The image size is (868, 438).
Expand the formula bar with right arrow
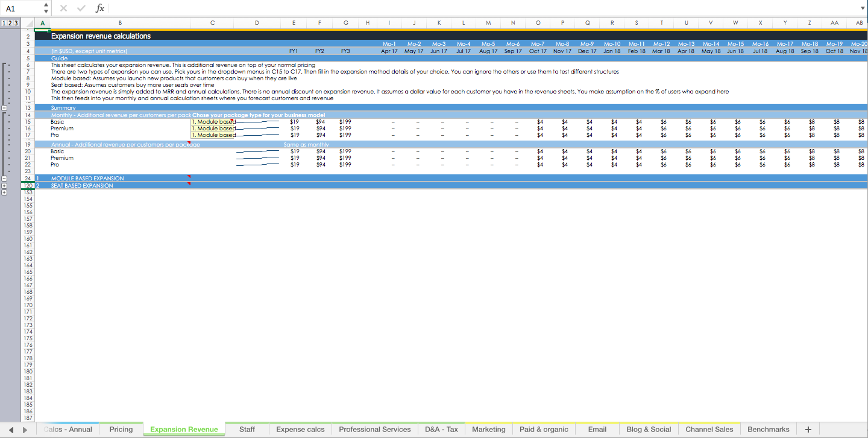coord(862,8)
